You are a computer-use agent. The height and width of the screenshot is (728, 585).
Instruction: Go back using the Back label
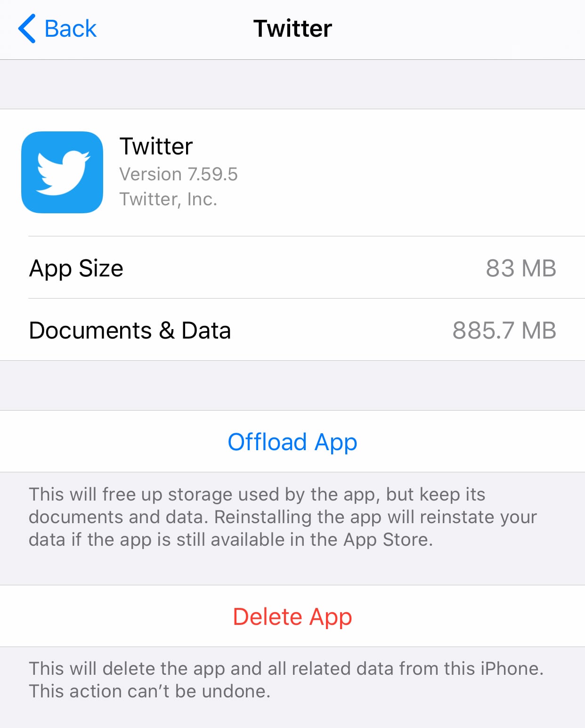click(x=70, y=29)
